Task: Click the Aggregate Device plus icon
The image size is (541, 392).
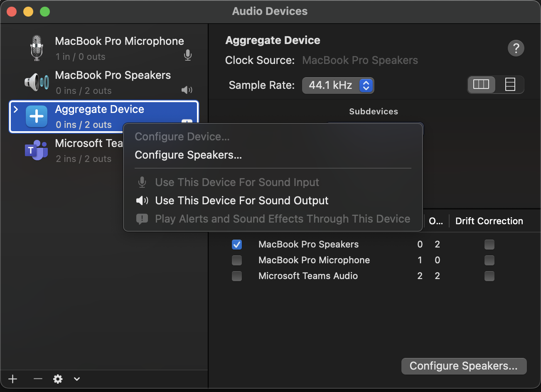Action: [x=37, y=116]
